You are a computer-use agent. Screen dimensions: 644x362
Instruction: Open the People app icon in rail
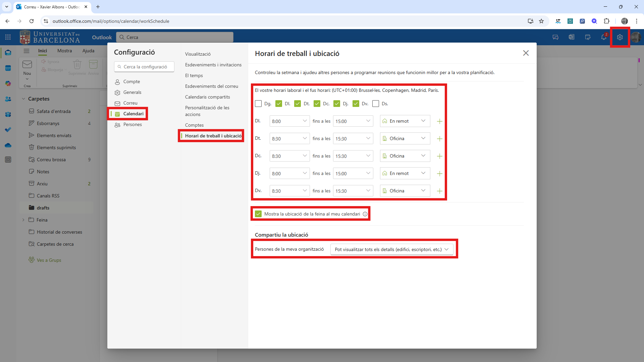point(8,99)
